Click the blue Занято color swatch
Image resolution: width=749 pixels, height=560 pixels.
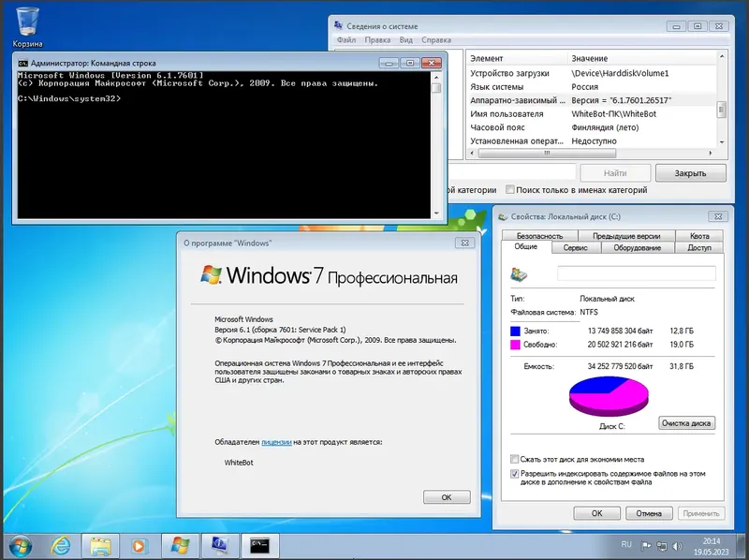[x=515, y=331]
